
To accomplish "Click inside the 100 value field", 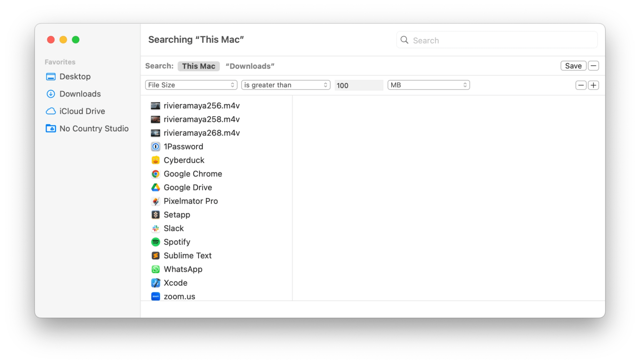I will [x=359, y=85].
